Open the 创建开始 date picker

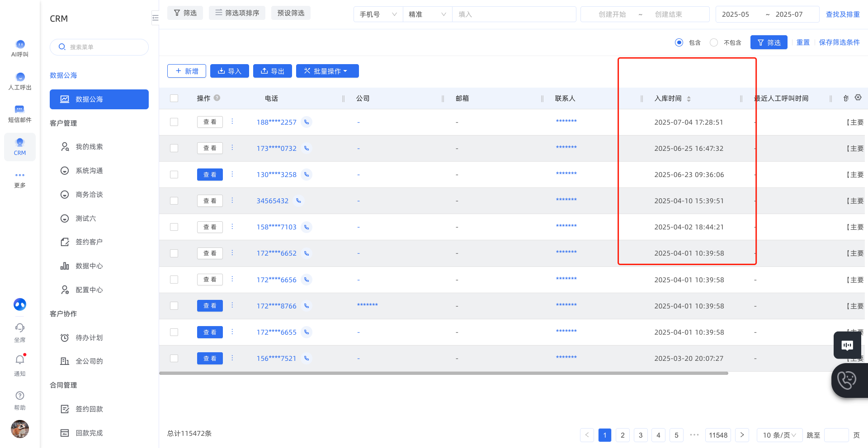pyautogui.click(x=612, y=14)
